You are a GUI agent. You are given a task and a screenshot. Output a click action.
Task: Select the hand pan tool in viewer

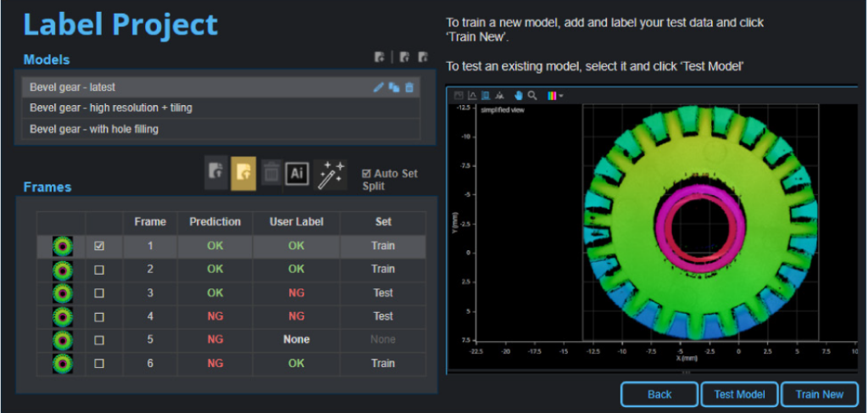coord(518,96)
